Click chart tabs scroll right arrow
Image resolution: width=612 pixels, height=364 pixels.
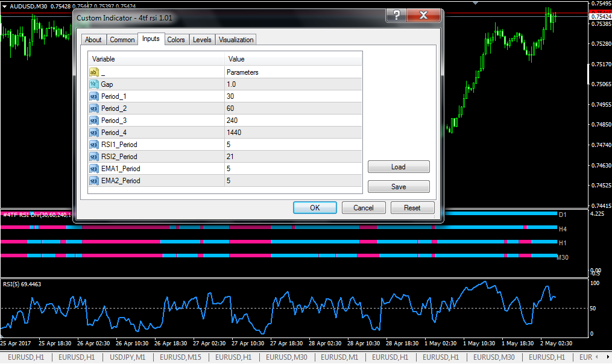607,357
